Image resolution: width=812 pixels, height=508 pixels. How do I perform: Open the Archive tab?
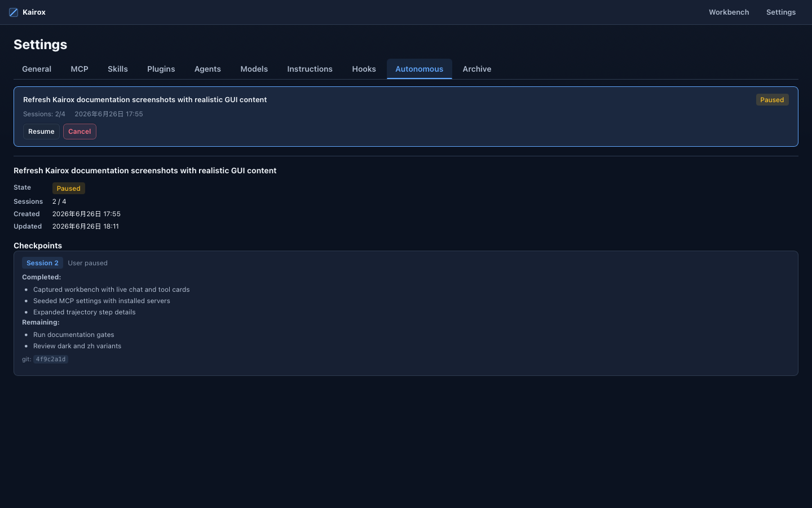[x=477, y=69]
